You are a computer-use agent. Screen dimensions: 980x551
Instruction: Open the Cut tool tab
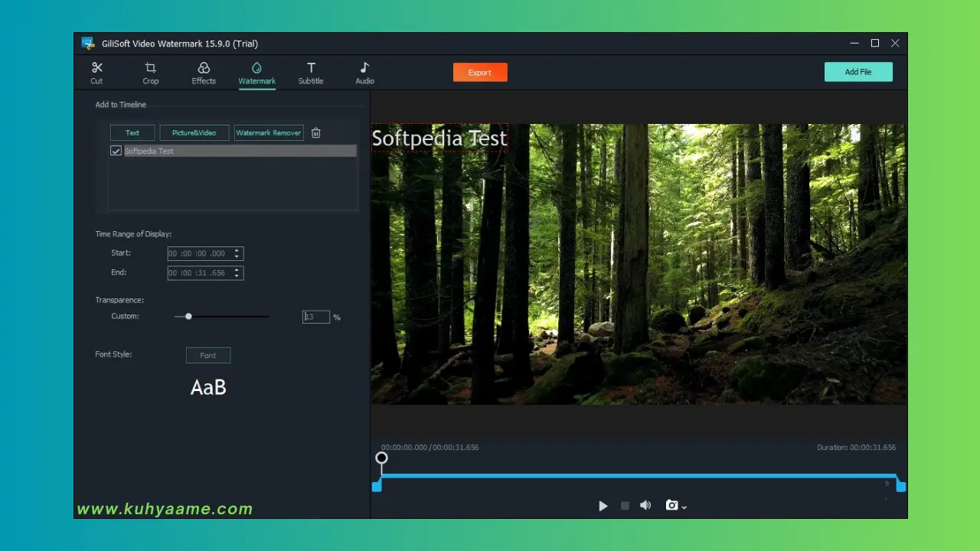point(96,73)
